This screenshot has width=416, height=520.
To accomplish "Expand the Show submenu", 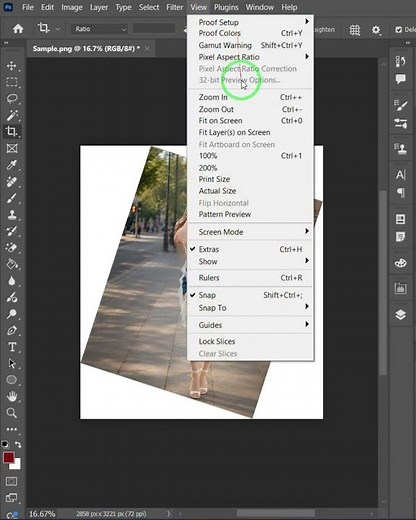I will pos(250,261).
